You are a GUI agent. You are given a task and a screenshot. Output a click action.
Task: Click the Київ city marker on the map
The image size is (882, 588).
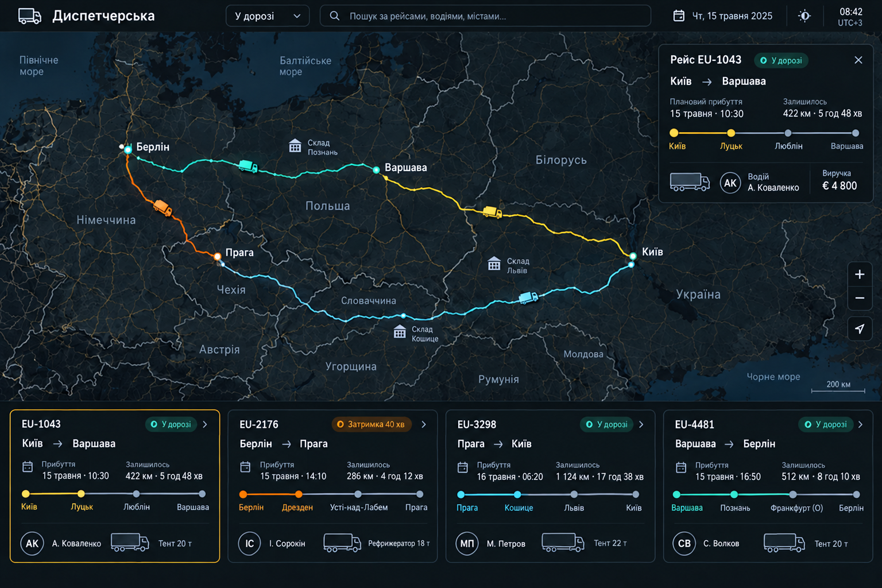632,256
